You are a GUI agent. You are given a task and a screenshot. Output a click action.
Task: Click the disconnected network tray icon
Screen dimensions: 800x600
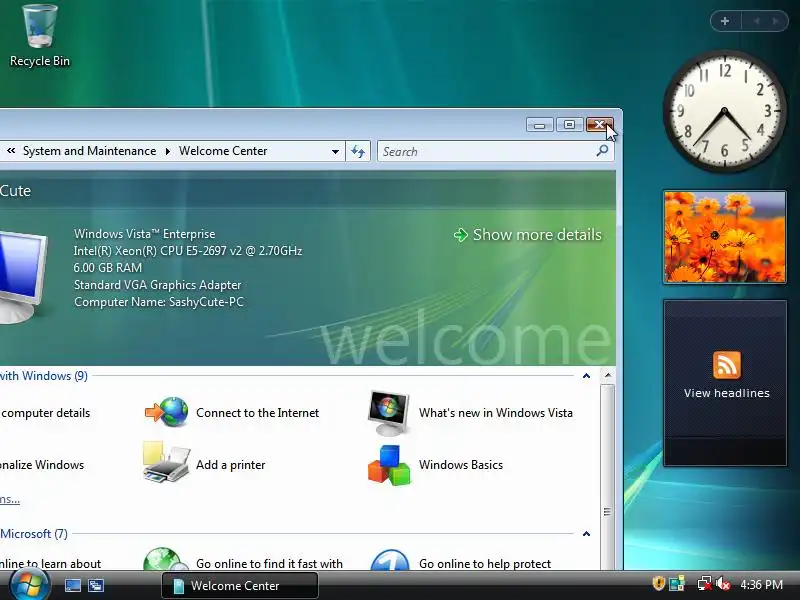pyautogui.click(x=705, y=584)
